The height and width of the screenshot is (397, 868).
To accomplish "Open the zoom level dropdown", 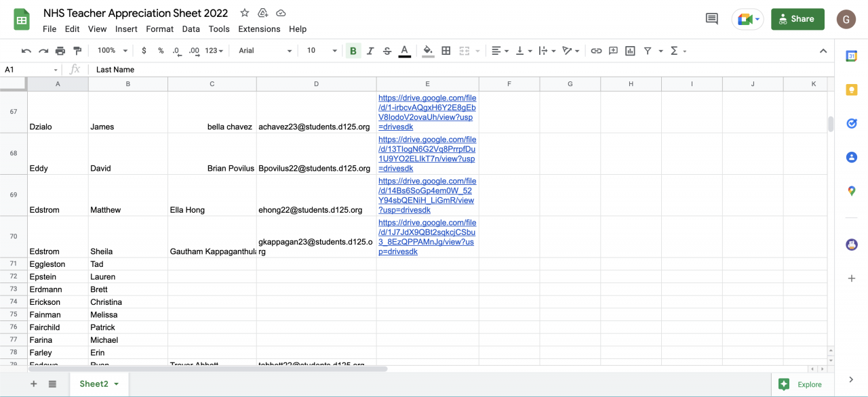I will [112, 51].
